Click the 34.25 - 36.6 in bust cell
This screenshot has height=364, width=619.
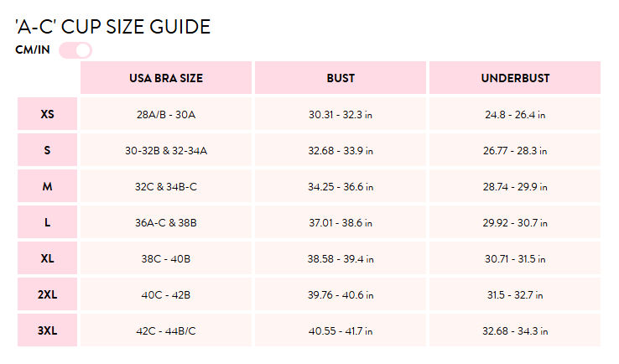click(x=341, y=186)
